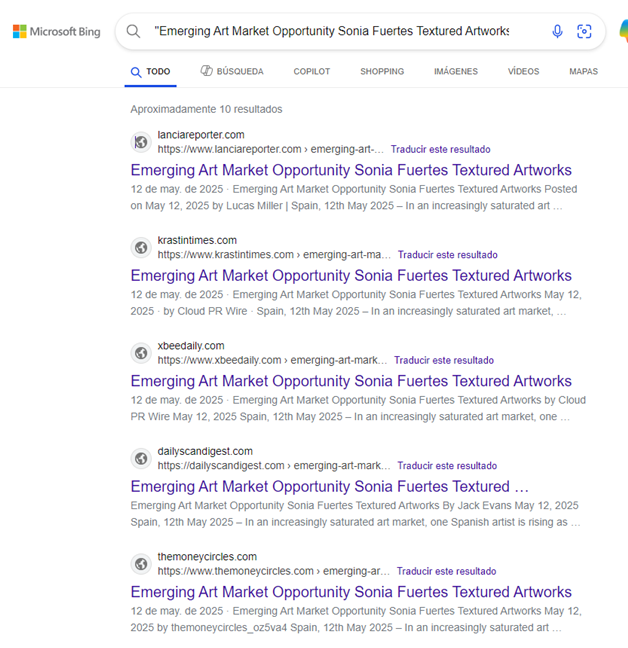The height and width of the screenshot is (648, 628).
Task: Switch to the COPILOT tab
Action: coord(311,72)
